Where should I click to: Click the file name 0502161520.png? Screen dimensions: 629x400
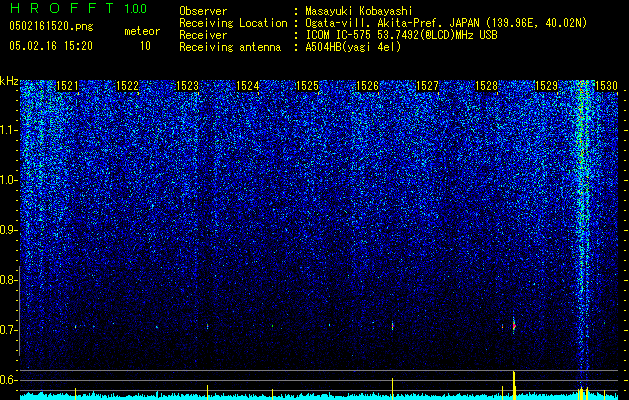(51, 26)
